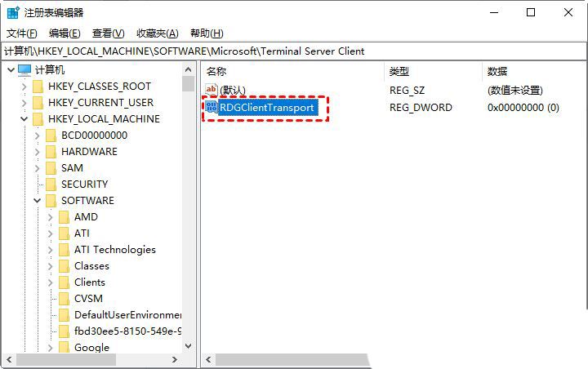This screenshot has height=369, width=588.
Task: Expand HKEY_CLASSES_ROOT chevron
Action: pyautogui.click(x=24, y=87)
